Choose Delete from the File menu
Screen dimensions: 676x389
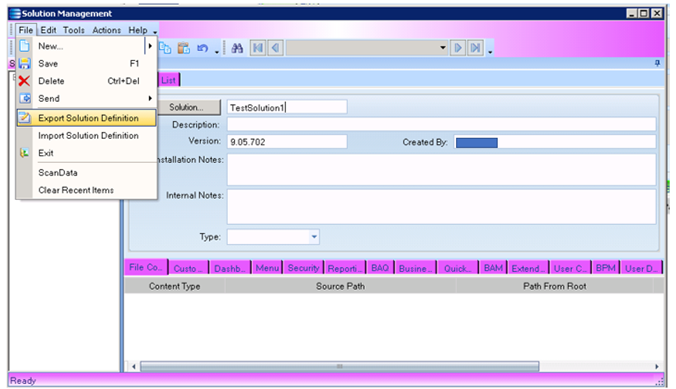point(87,81)
